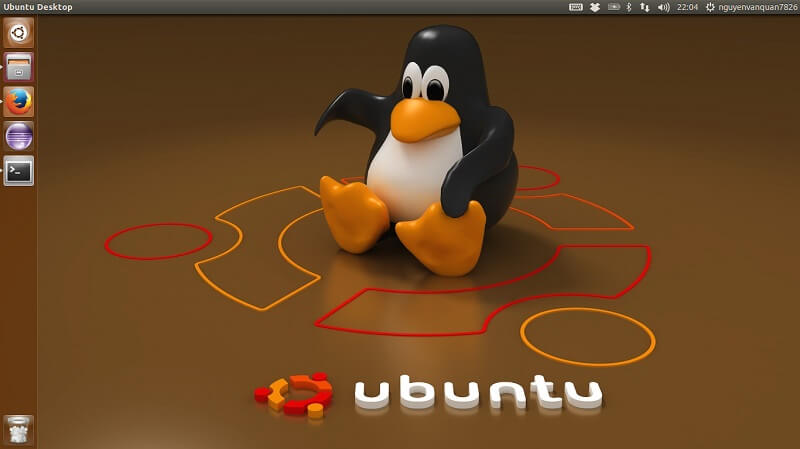Image resolution: width=800 pixels, height=449 pixels.
Task: Open the Files manager from launcher
Action: [x=19, y=67]
